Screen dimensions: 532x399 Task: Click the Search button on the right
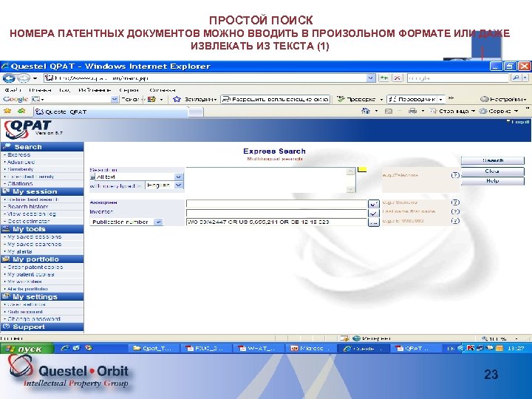point(492,160)
